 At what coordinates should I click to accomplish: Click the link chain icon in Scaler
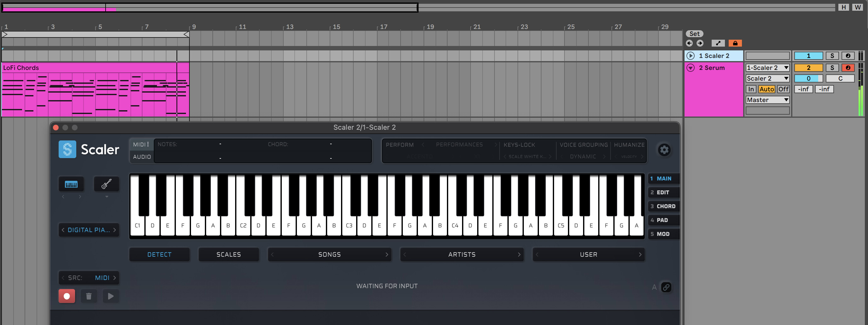click(x=666, y=287)
